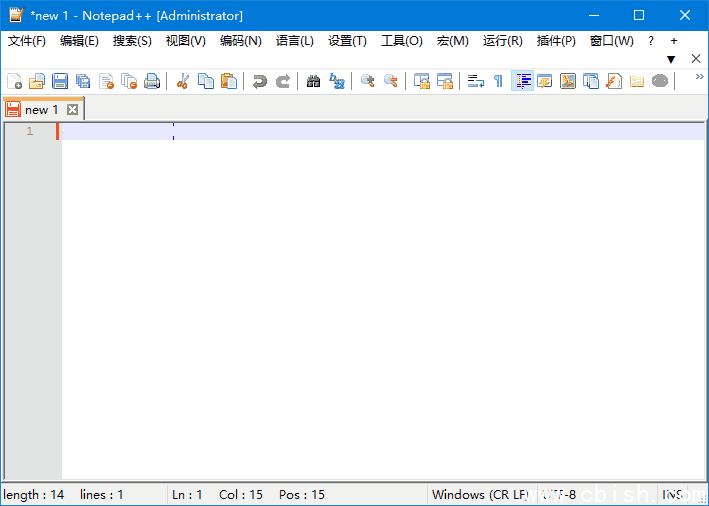
Task: Click the Pos : 15 status entry
Action: click(x=302, y=495)
